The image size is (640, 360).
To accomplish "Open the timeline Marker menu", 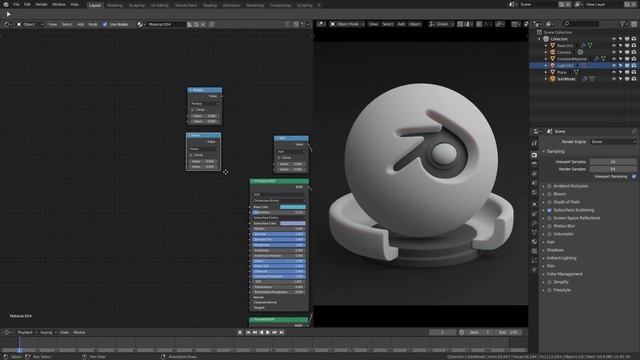I will coord(80,333).
